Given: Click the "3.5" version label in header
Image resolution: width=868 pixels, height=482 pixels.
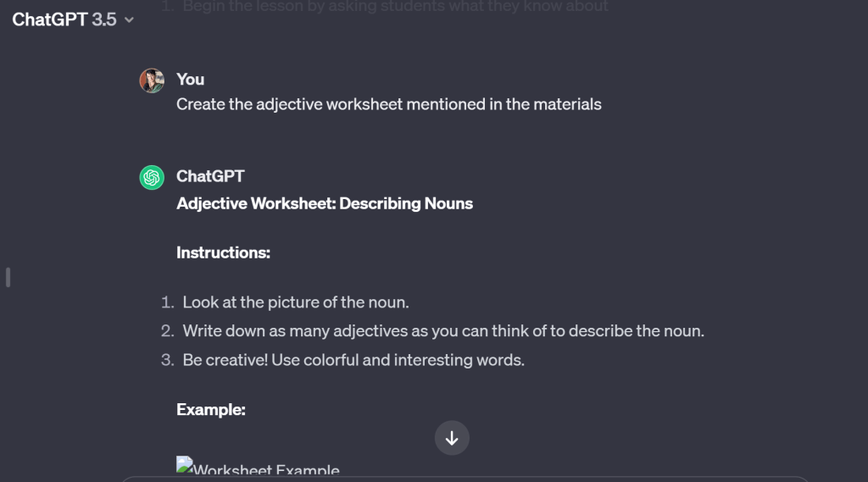Looking at the screenshot, I should click(x=104, y=19).
